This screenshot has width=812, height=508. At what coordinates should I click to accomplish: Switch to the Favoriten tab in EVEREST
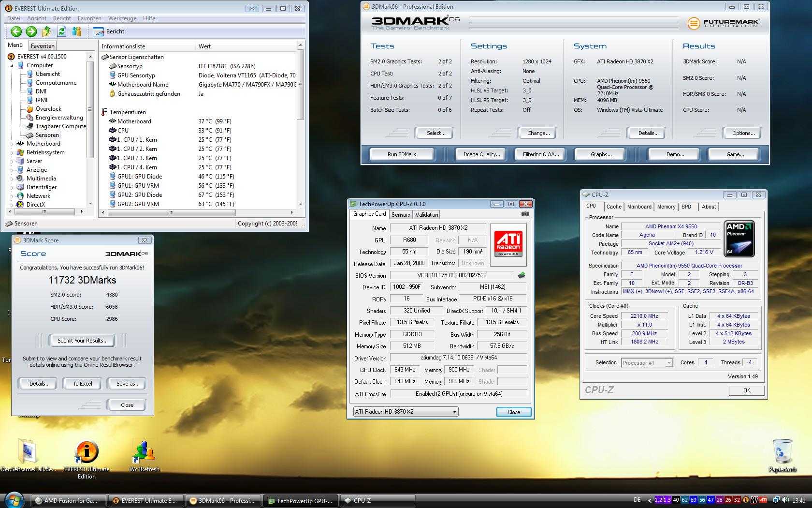click(43, 46)
